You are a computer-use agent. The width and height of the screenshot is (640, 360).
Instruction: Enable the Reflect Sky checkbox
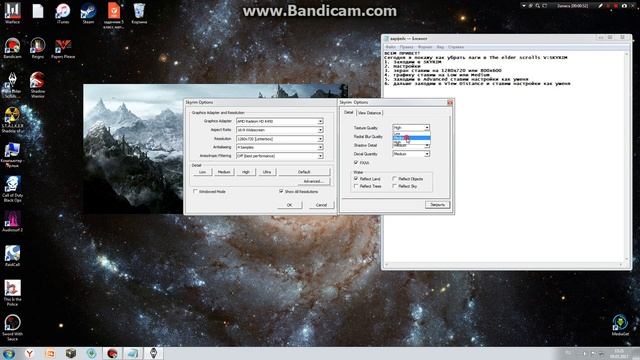tap(395, 186)
